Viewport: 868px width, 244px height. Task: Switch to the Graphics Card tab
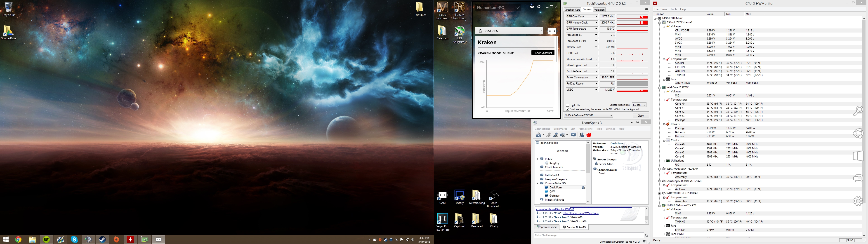pos(573,10)
